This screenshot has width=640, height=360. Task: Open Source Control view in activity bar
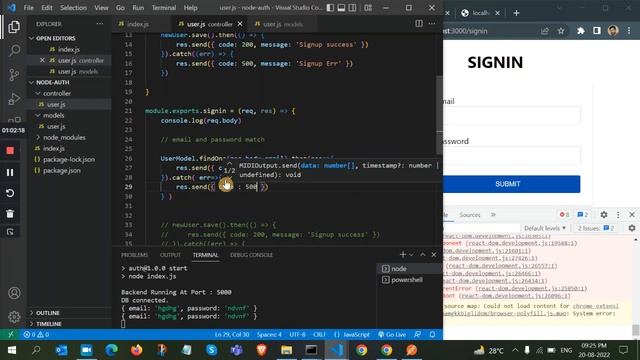coord(14,74)
